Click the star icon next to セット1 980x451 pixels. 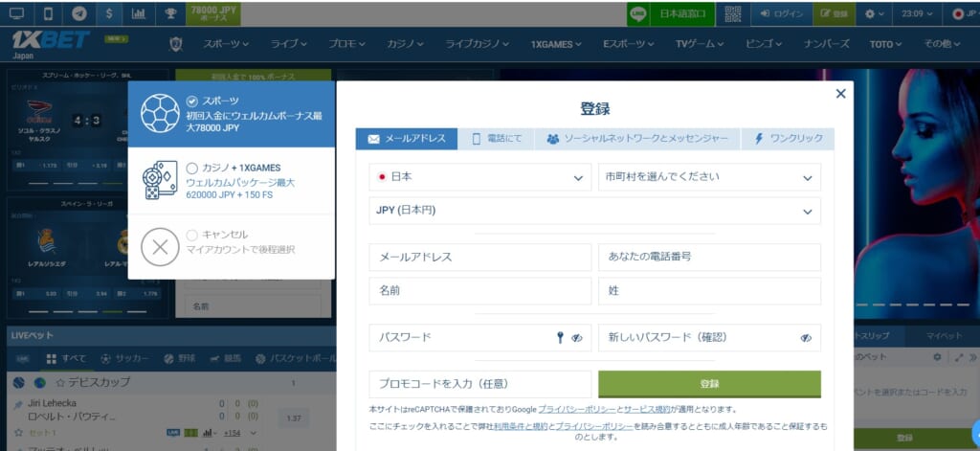[19, 432]
